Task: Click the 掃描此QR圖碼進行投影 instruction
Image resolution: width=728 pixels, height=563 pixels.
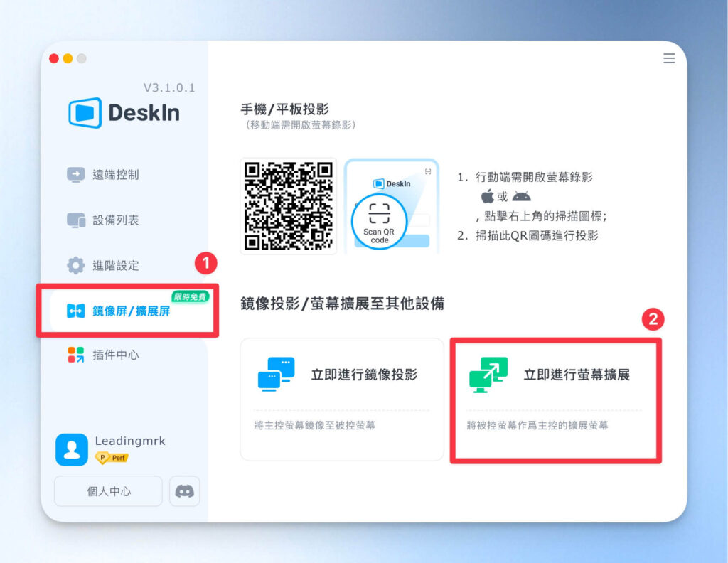Action: coord(537,235)
